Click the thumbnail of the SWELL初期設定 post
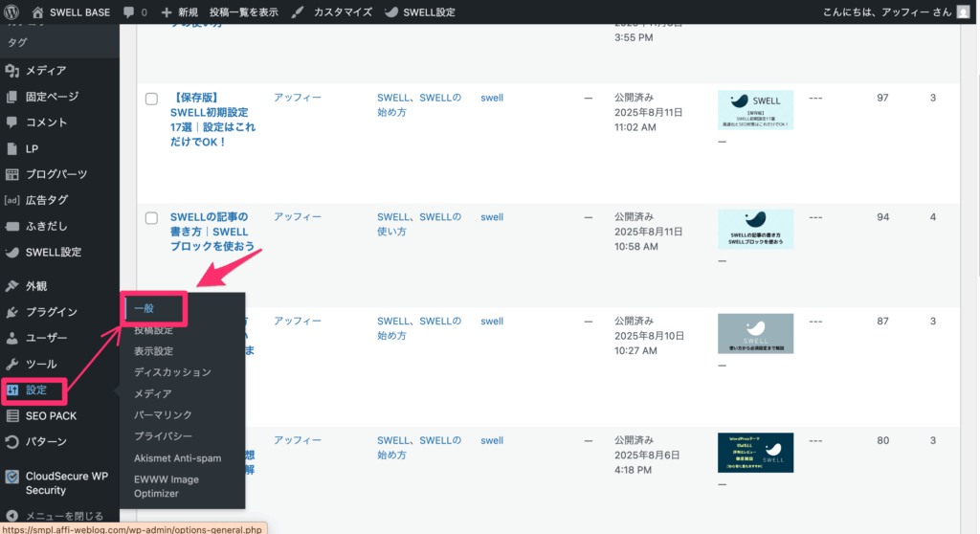 (x=755, y=110)
